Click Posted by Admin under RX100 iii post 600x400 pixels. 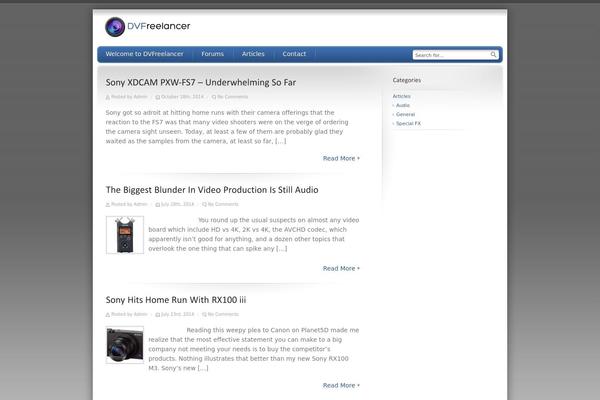[127, 314]
